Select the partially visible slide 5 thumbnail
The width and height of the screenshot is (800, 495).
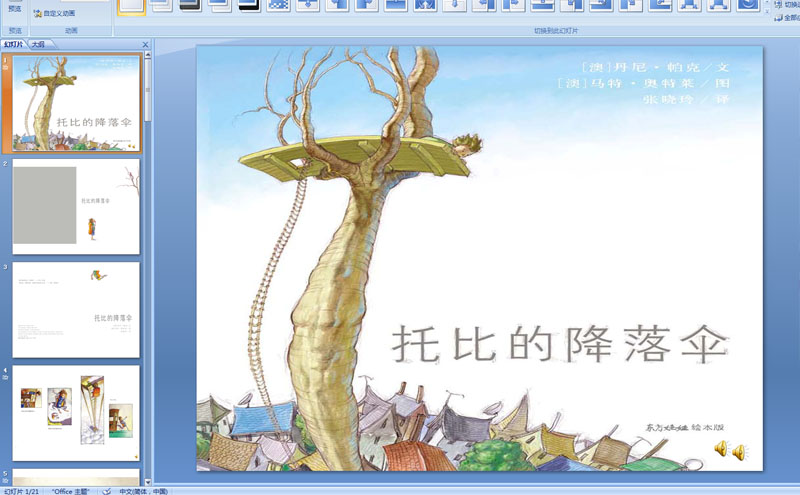(x=76, y=477)
